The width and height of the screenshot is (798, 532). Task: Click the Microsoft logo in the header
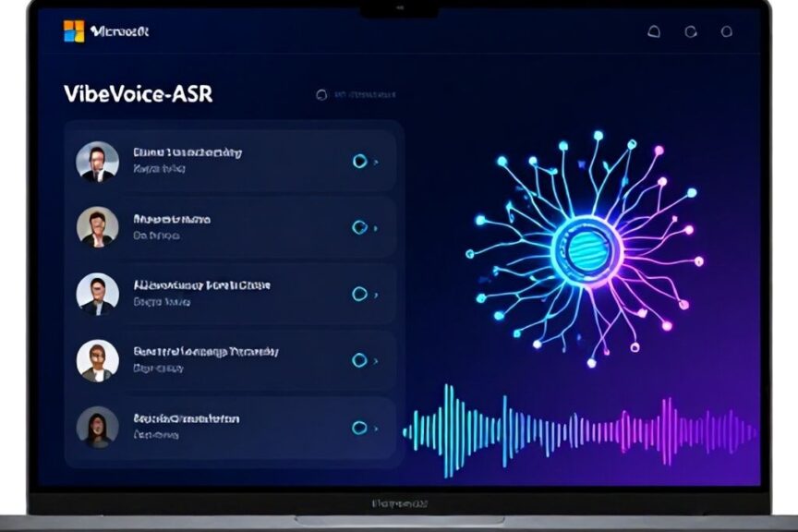[74, 31]
